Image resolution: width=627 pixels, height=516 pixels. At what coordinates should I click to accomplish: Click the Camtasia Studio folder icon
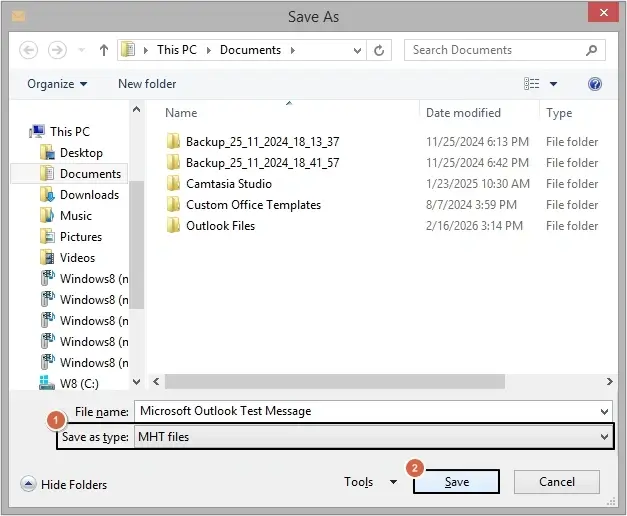[x=173, y=184]
